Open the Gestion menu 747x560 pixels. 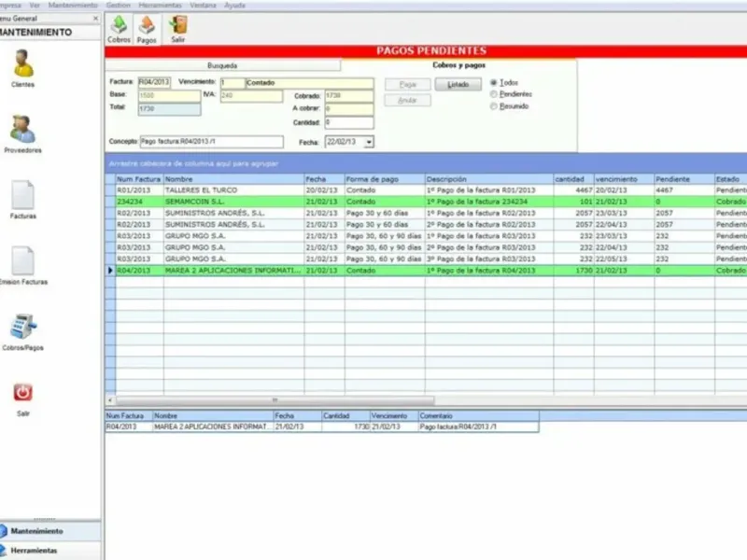click(x=119, y=6)
